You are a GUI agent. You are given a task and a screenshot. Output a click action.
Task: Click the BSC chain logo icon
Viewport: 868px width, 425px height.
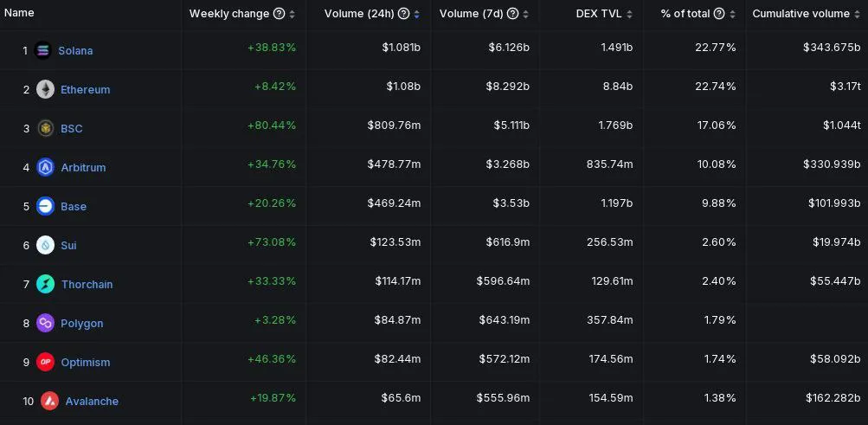click(x=46, y=129)
